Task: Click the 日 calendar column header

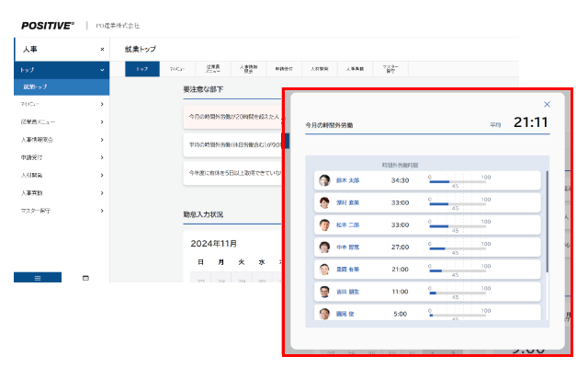Action: coord(200,262)
